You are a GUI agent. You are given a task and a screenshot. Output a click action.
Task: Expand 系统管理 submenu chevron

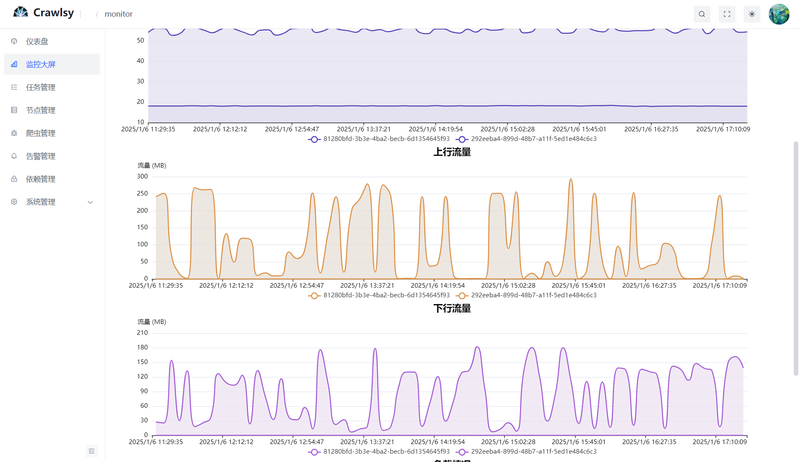[x=90, y=202]
